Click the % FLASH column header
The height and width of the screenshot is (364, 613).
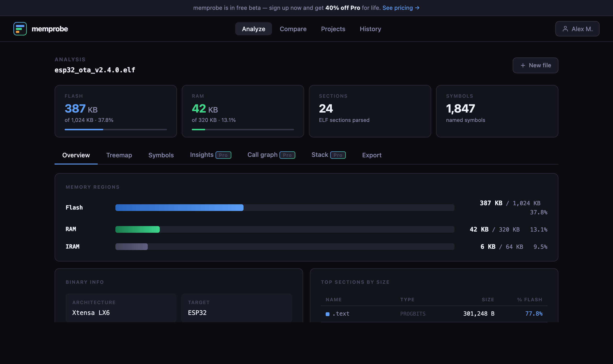[x=530, y=300]
